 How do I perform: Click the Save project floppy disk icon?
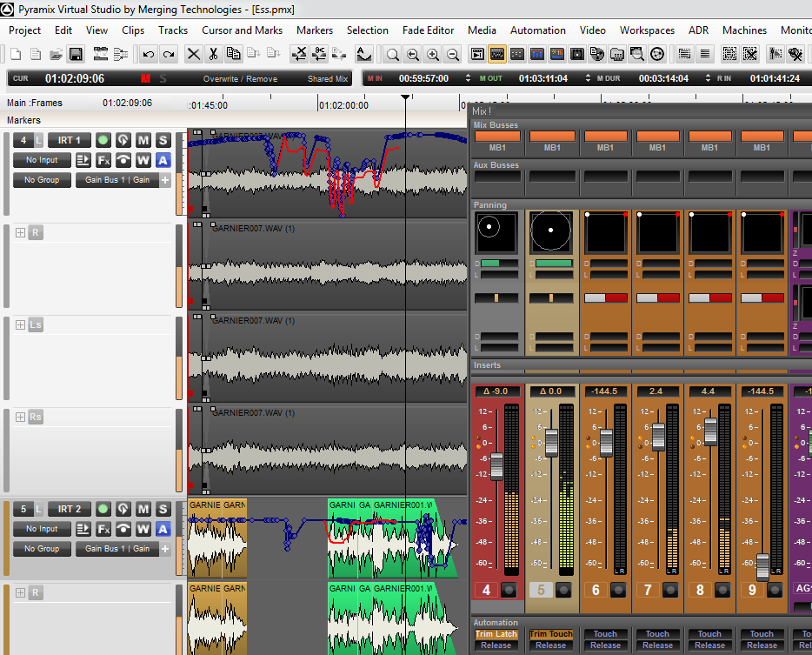76,54
